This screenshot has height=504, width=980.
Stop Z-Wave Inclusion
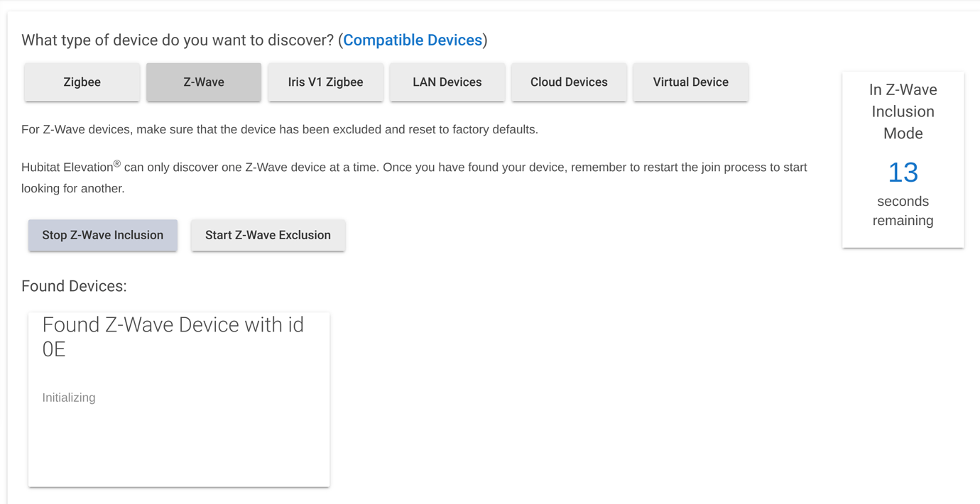click(x=103, y=235)
